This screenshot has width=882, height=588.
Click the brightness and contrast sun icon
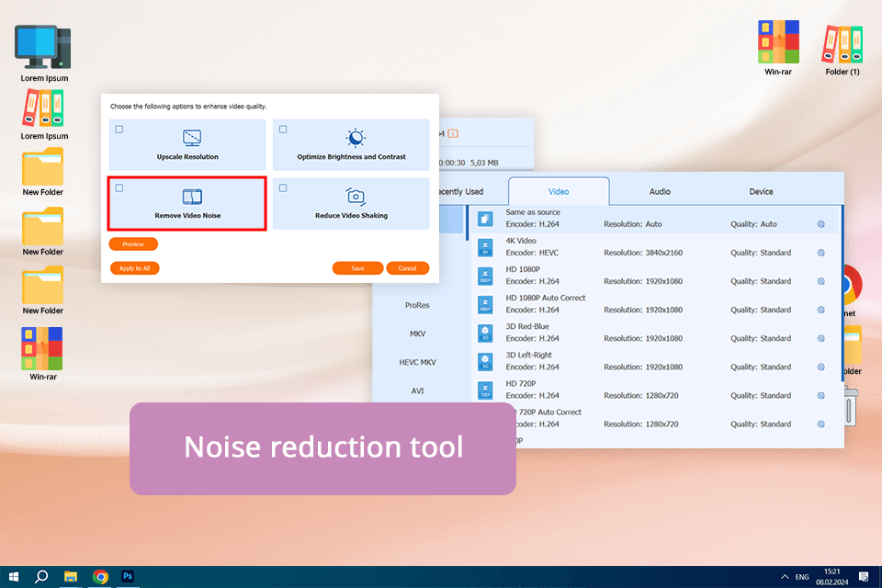(x=356, y=137)
